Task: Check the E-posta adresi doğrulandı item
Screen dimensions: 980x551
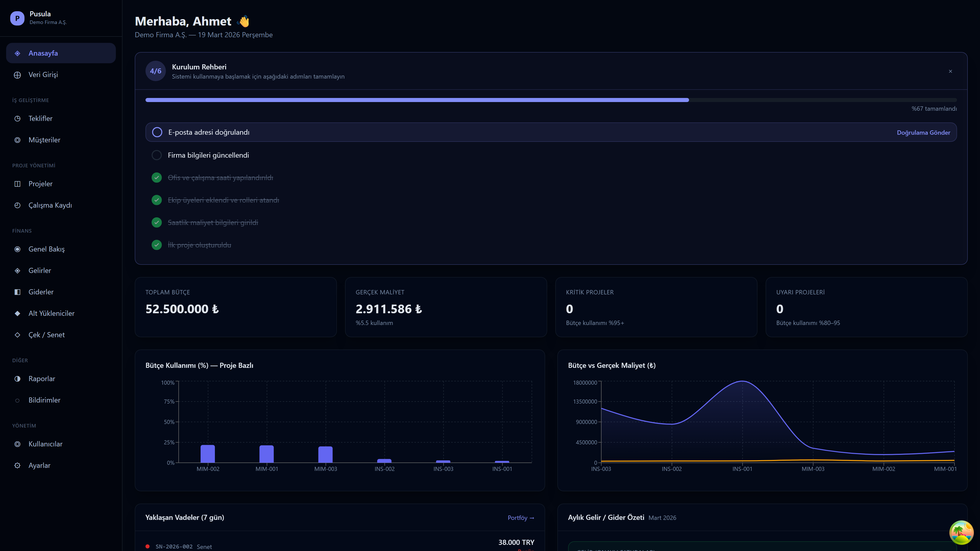Action: [x=157, y=132]
